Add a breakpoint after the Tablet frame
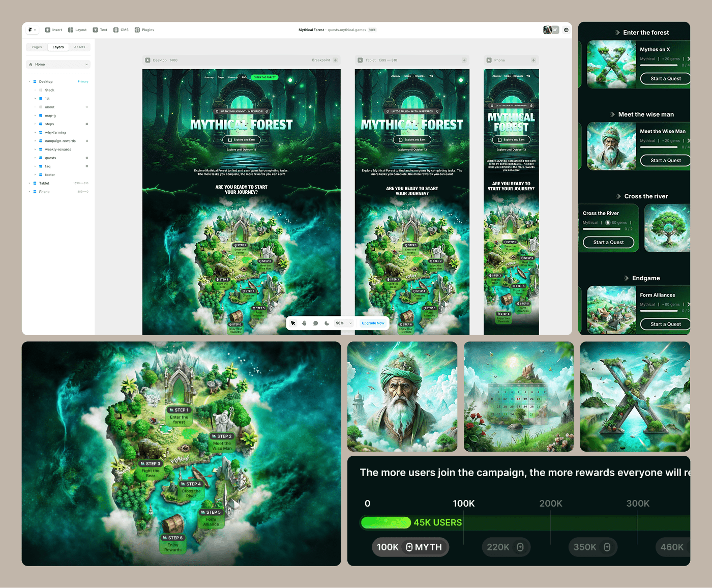Screen dimensions: 712x588 [x=464, y=60]
